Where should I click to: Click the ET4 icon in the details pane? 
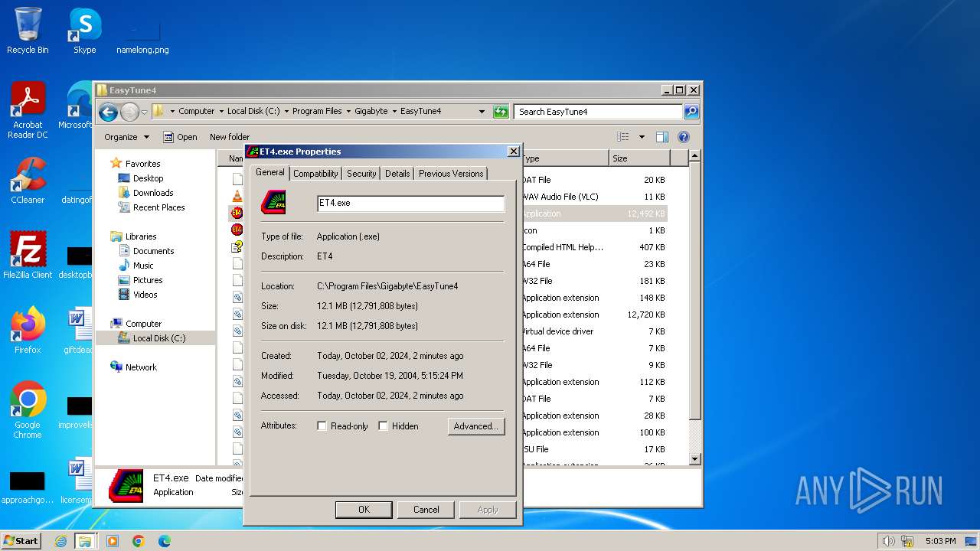126,485
